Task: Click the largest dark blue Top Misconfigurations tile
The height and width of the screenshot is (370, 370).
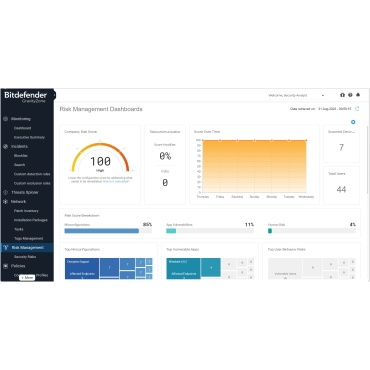Action: pos(82,268)
